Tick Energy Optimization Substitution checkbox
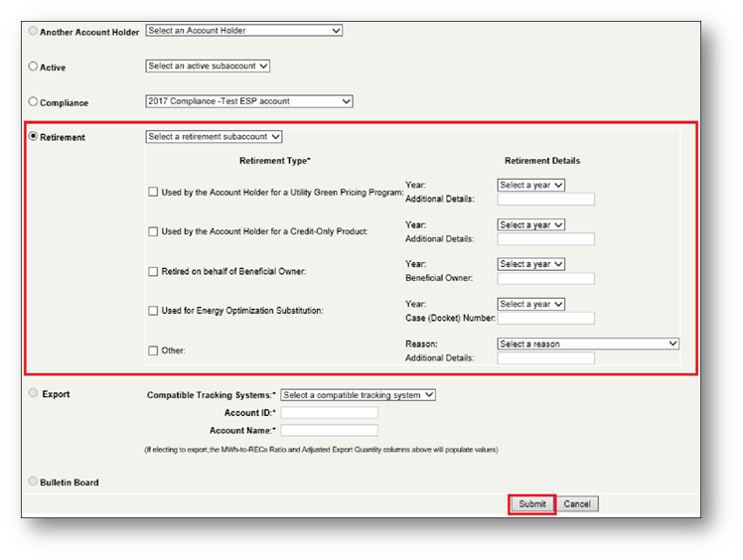Viewport: 743px width, 560px height. point(153,311)
